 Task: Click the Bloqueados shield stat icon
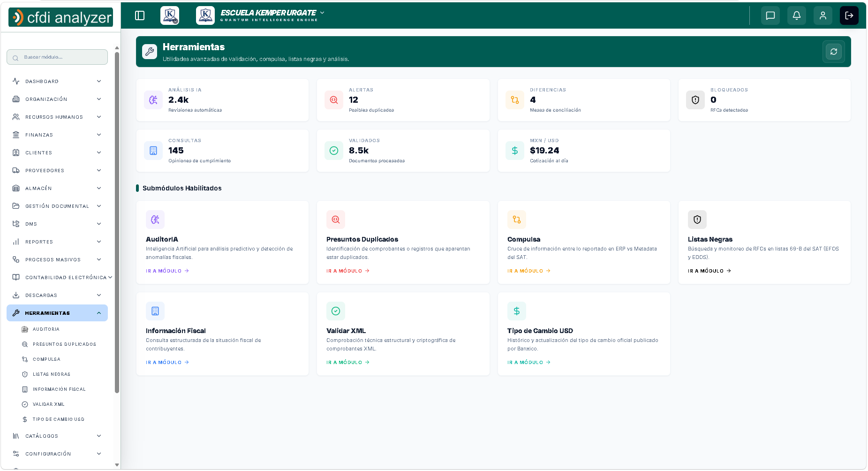point(695,100)
